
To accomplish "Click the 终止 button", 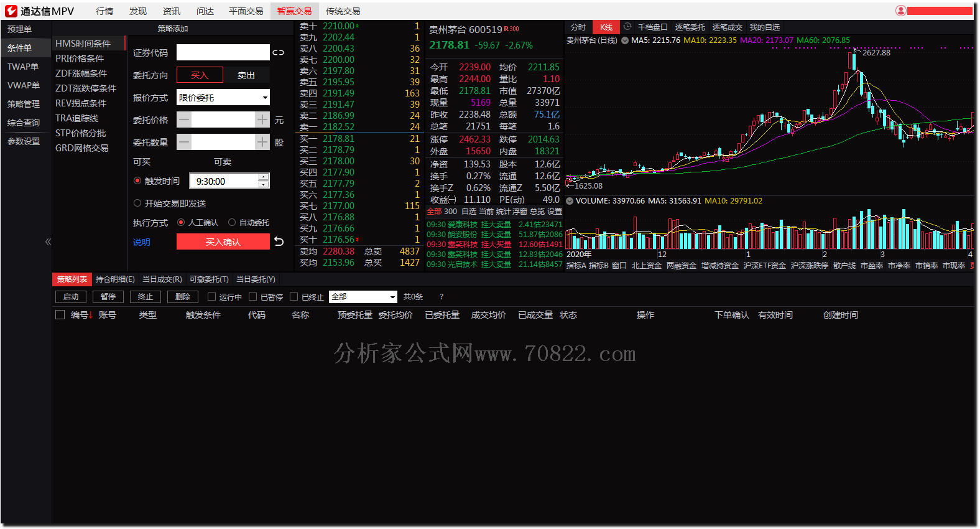I will tap(146, 297).
